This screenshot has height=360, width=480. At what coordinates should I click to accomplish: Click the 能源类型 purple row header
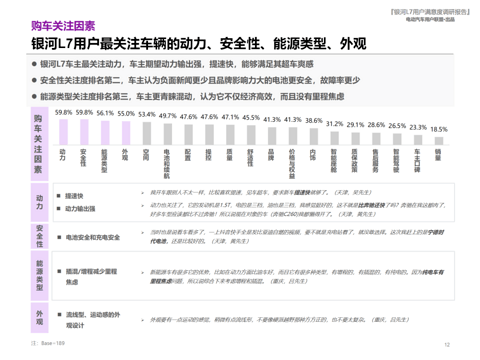[40, 276]
